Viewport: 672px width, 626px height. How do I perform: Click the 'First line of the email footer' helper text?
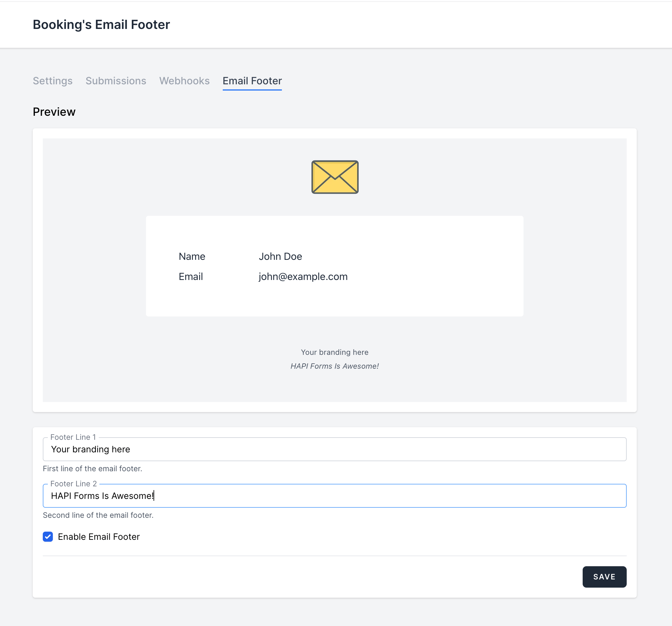(92, 469)
